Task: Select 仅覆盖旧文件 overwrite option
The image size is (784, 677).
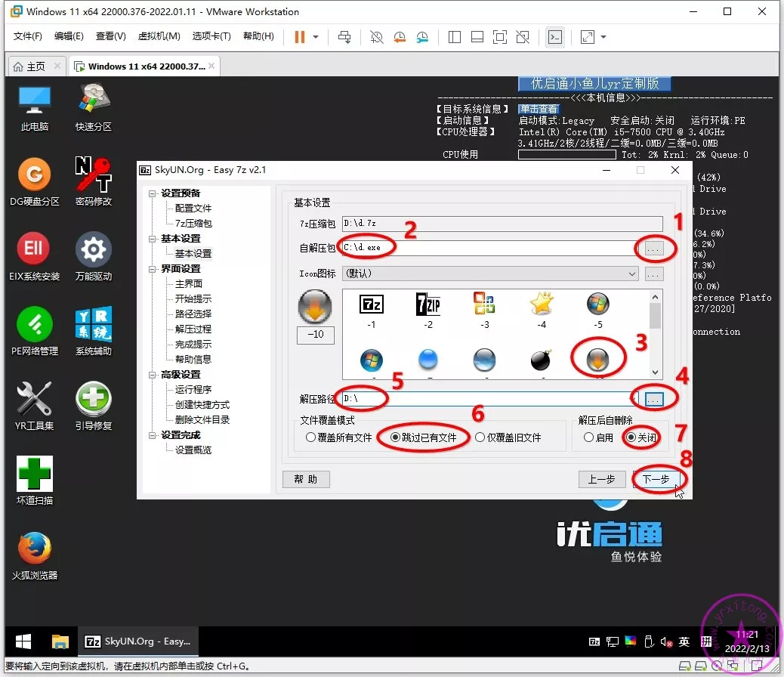Action: [x=480, y=437]
